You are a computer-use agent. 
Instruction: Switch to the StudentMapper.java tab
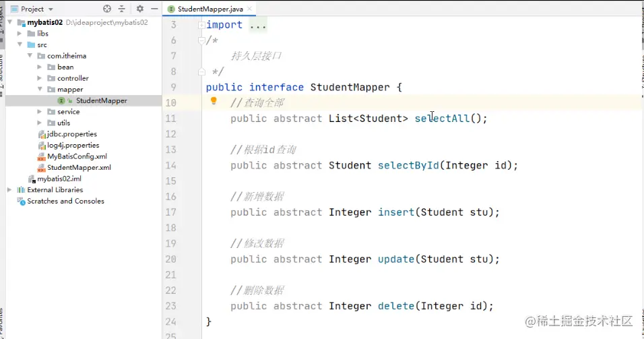coord(210,9)
